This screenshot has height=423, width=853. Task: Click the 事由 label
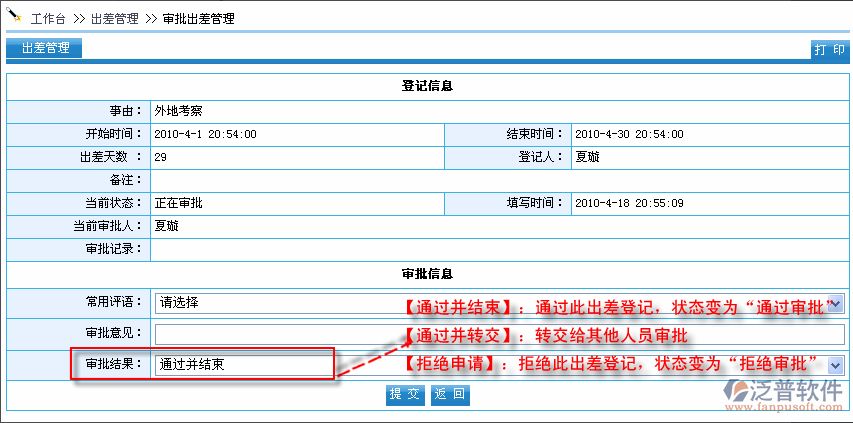point(126,111)
